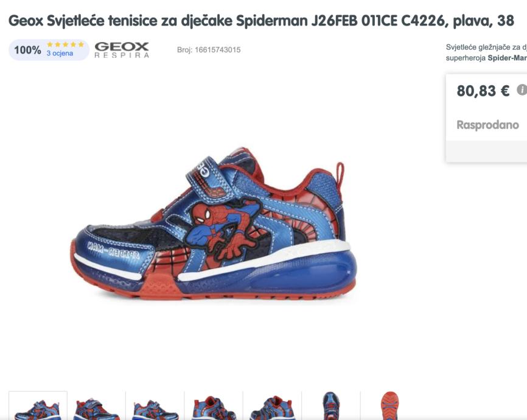Click the Geox Spiderman product title
The height and width of the screenshot is (420, 527).
point(261,21)
